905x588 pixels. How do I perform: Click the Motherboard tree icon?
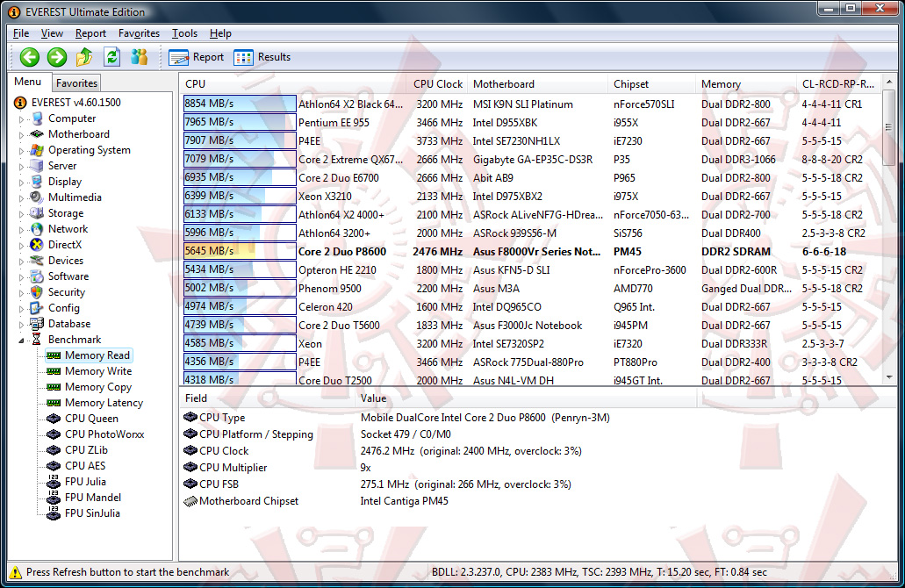38,134
